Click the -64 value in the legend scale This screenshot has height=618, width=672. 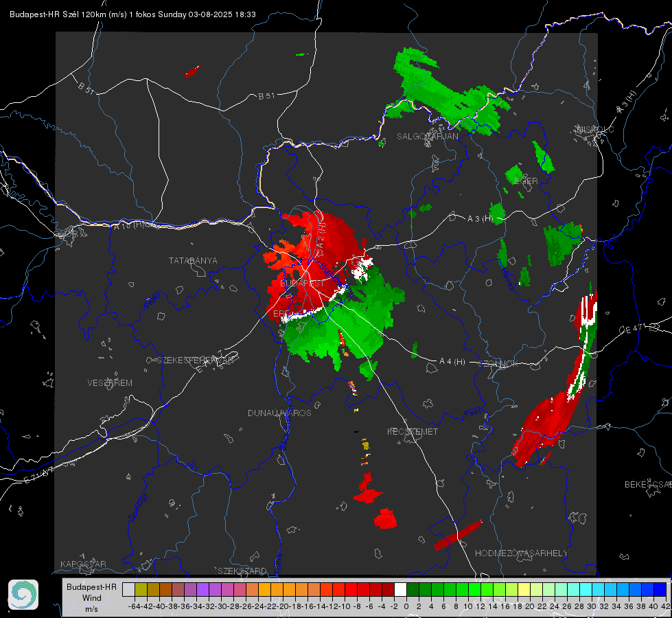click(x=135, y=606)
